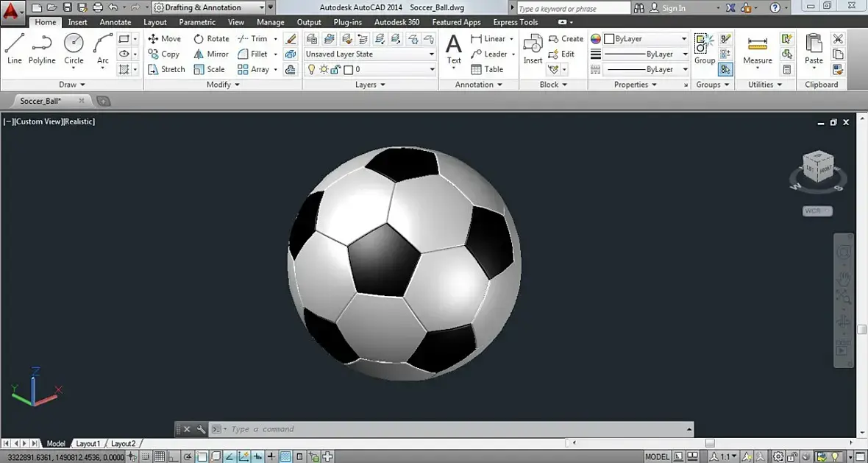
Task: Click the keyword search box
Action: (574, 8)
